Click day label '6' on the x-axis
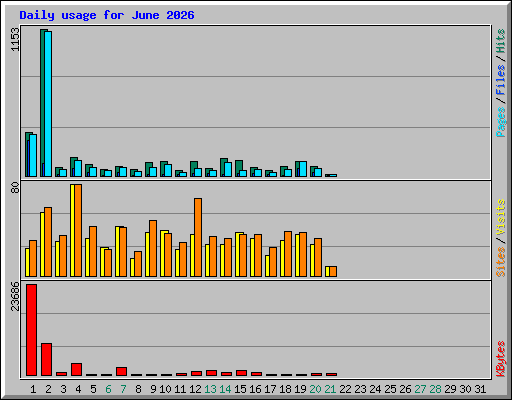 click(108, 389)
